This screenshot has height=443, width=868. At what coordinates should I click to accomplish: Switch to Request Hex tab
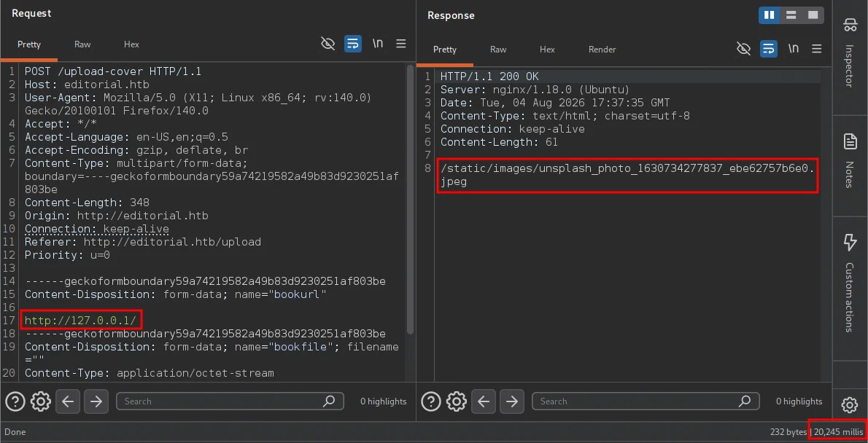coord(131,44)
